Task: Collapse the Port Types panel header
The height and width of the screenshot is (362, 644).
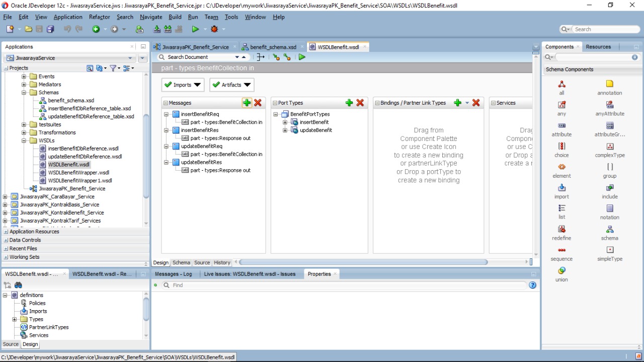Action: click(x=275, y=103)
